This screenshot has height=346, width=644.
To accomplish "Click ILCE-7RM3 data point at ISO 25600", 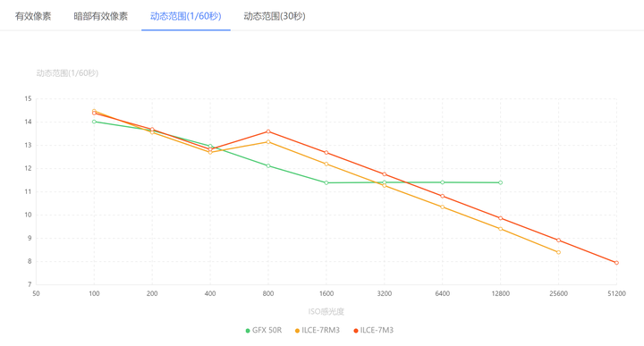I will click(558, 252).
